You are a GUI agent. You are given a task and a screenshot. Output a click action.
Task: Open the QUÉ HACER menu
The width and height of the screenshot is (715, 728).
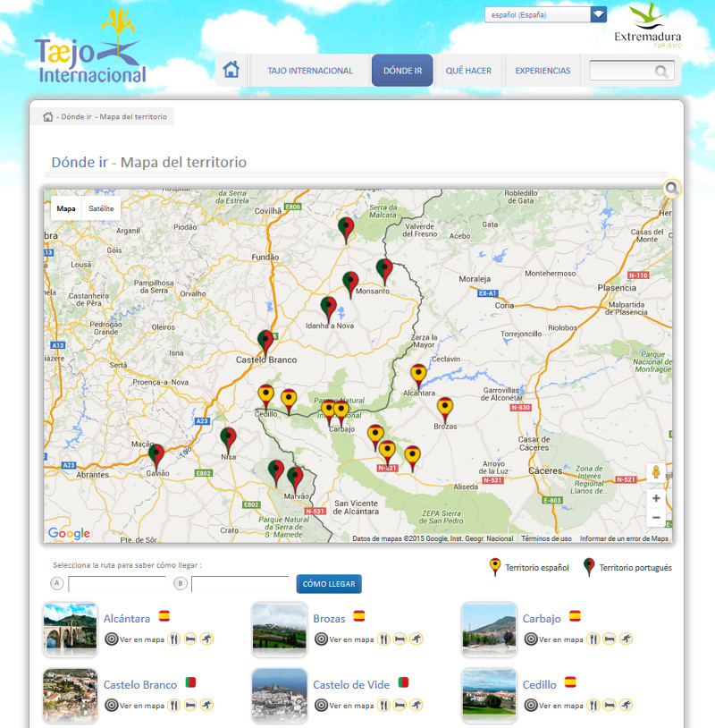(468, 71)
